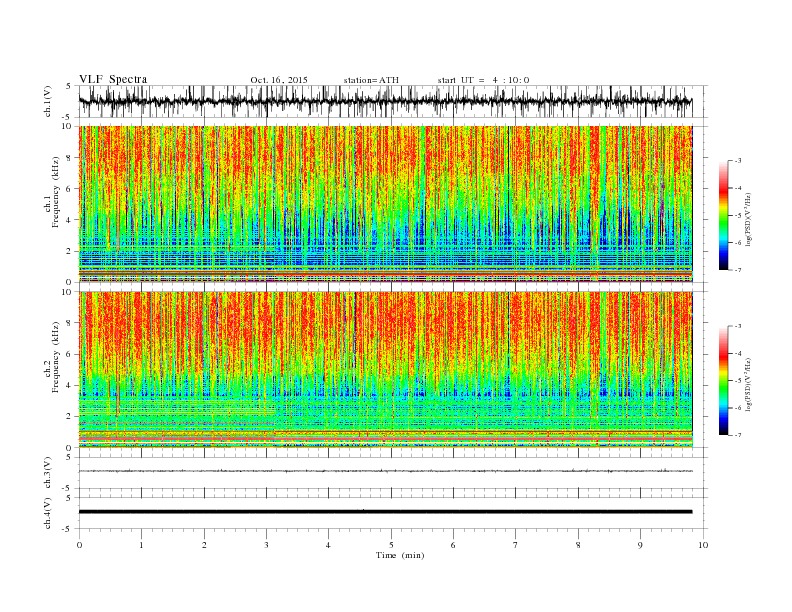Click the ch.2 spectrogram color bar
This screenshot has width=792, height=612.
point(724,380)
